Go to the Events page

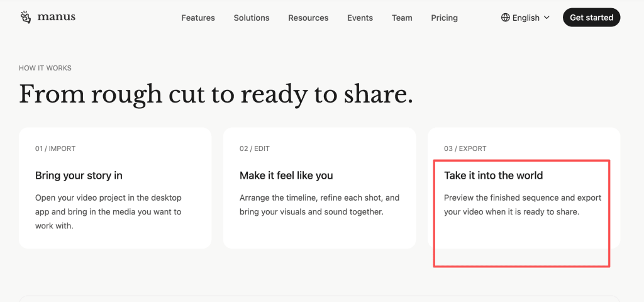[360, 18]
